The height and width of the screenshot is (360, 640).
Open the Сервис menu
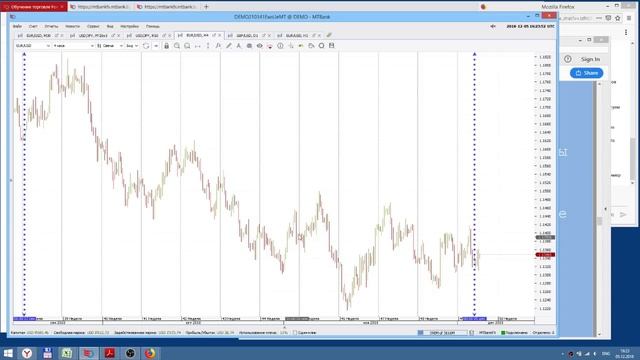[93, 26]
